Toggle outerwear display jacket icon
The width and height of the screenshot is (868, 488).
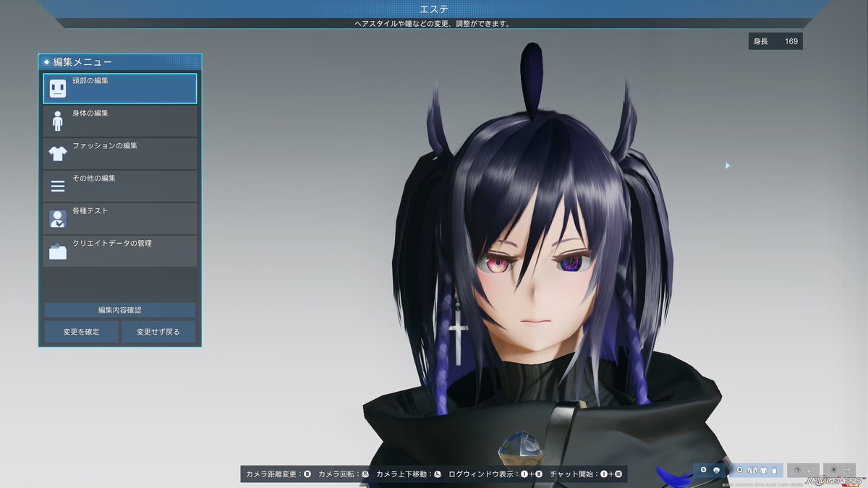[752, 470]
